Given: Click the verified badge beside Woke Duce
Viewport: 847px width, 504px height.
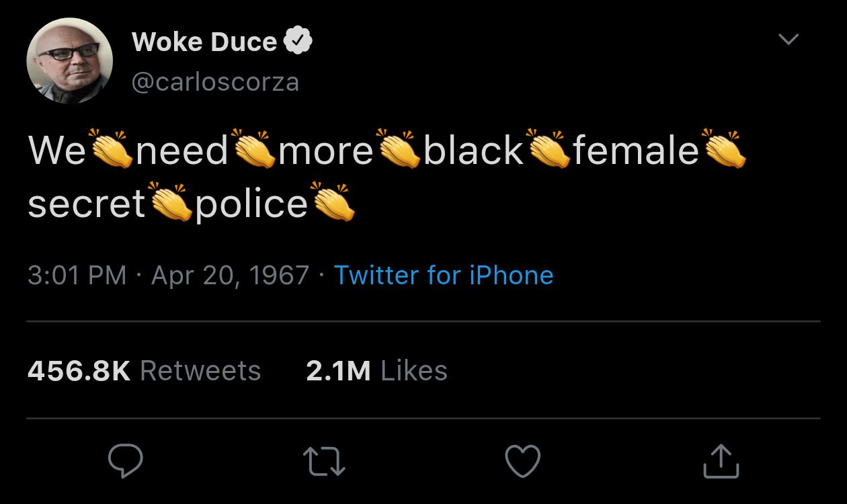Looking at the screenshot, I should click(298, 42).
